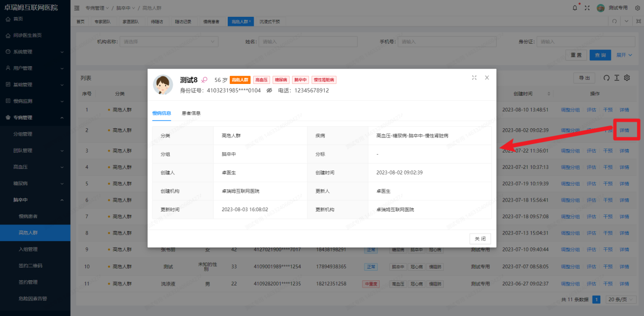The image size is (644, 316).
Task: Toggle fullscreen via top bar icon
Action: pos(588,8)
